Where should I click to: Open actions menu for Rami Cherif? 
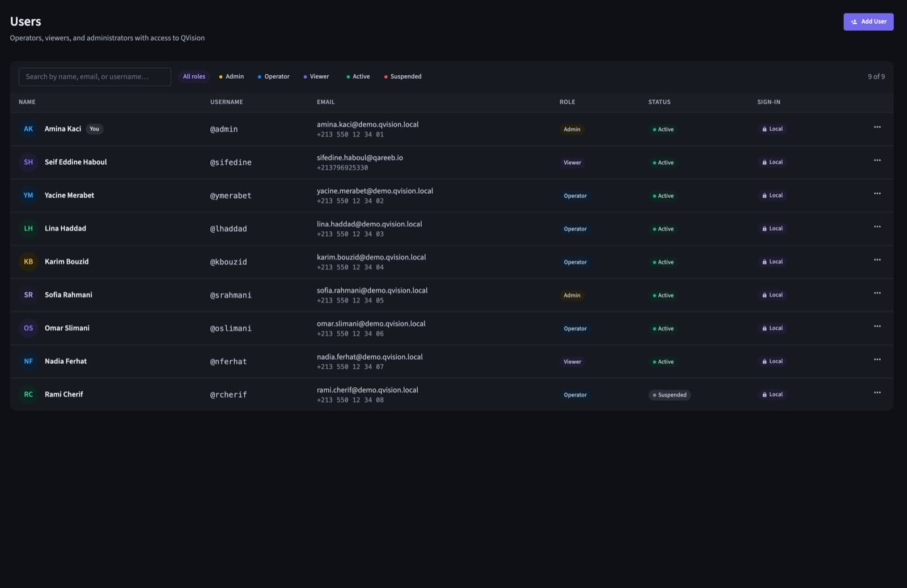(877, 393)
